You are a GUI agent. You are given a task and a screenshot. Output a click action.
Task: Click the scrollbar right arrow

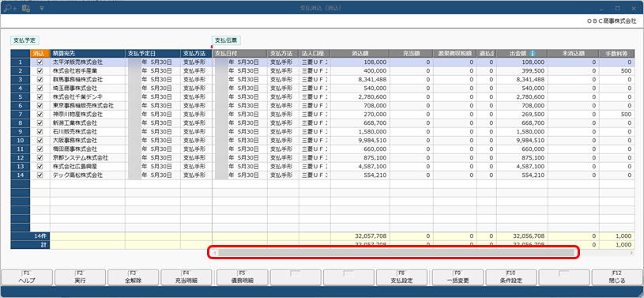(x=631, y=252)
